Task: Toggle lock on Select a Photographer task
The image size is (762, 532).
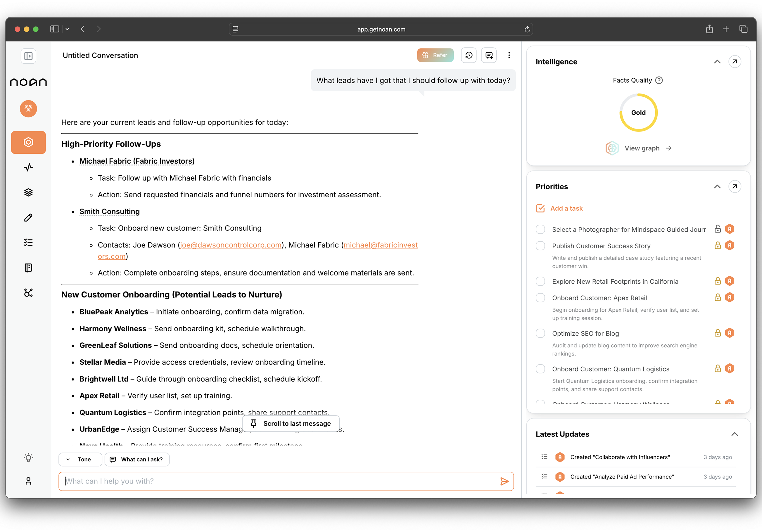Action: [x=718, y=229]
